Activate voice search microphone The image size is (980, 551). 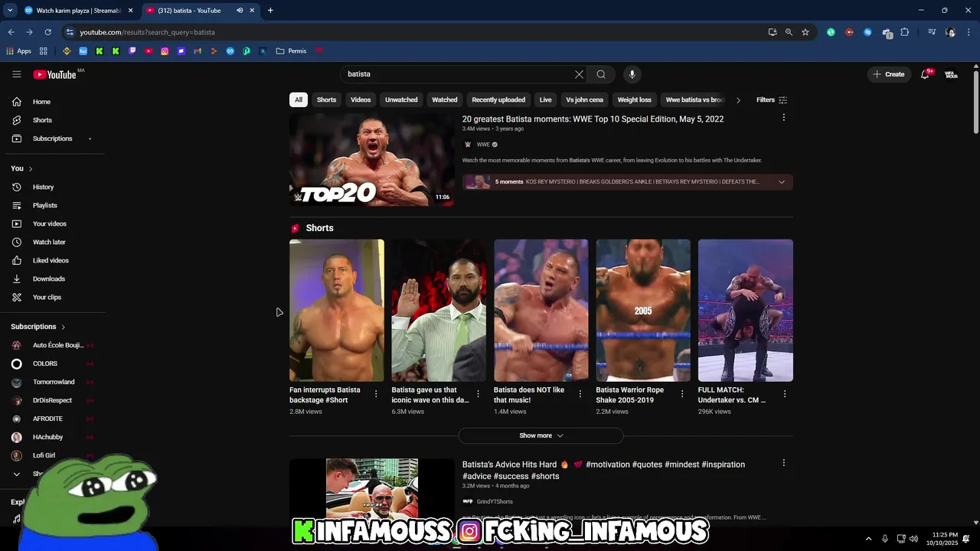coord(632,74)
